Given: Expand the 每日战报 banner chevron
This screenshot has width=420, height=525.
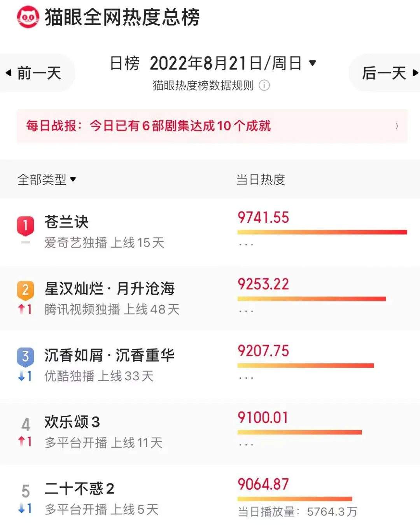Looking at the screenshot, I should tap(397, 126).
